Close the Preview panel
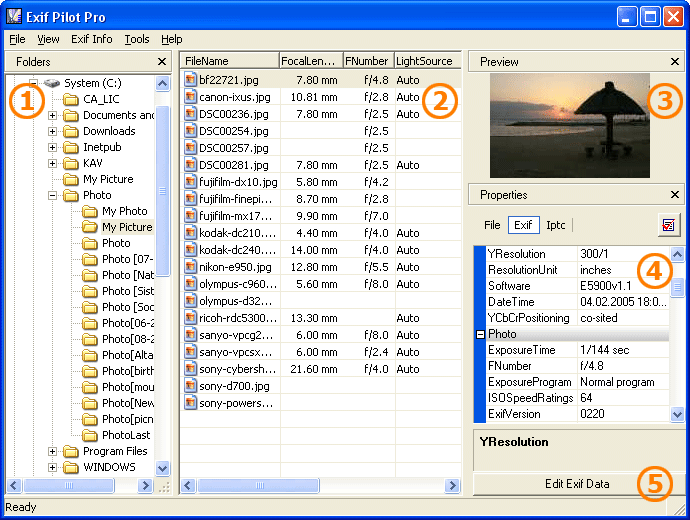The width and height of the screenshot is (690, 520). pos(674,62)
